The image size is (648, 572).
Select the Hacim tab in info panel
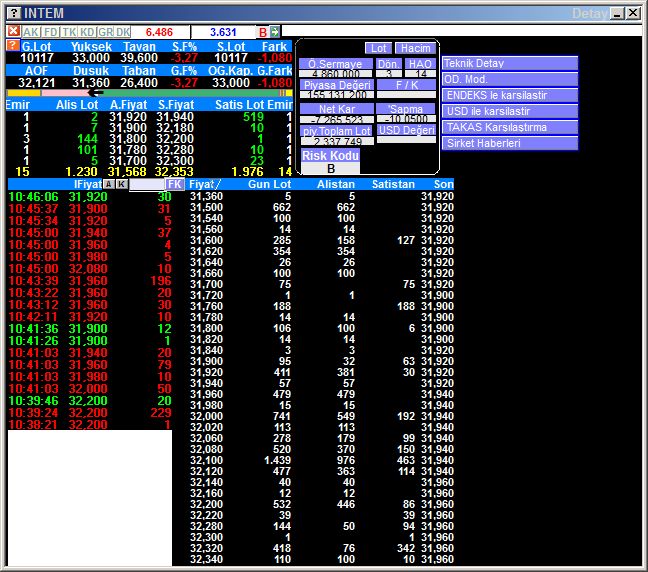[415, 48]
